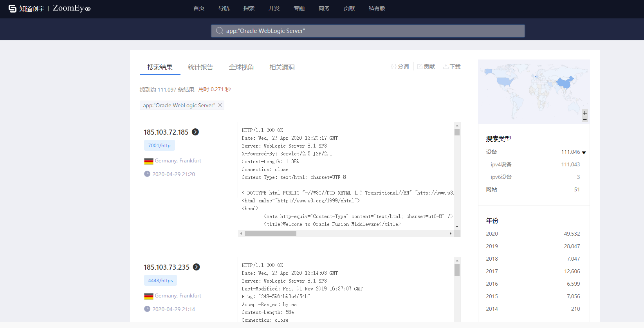
Task: Open the 商务 business menu
Action: tap(324, 8)
